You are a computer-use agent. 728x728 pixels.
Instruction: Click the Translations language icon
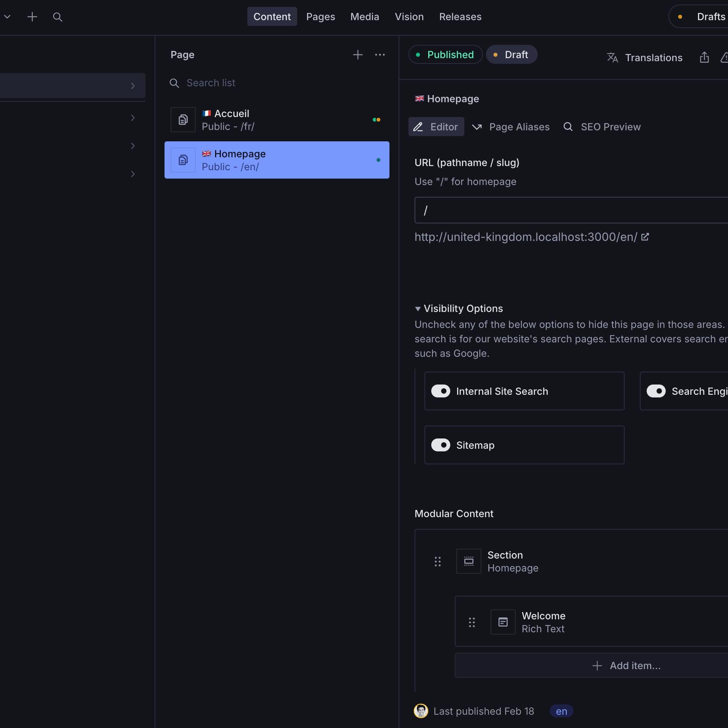pos(612,57)
